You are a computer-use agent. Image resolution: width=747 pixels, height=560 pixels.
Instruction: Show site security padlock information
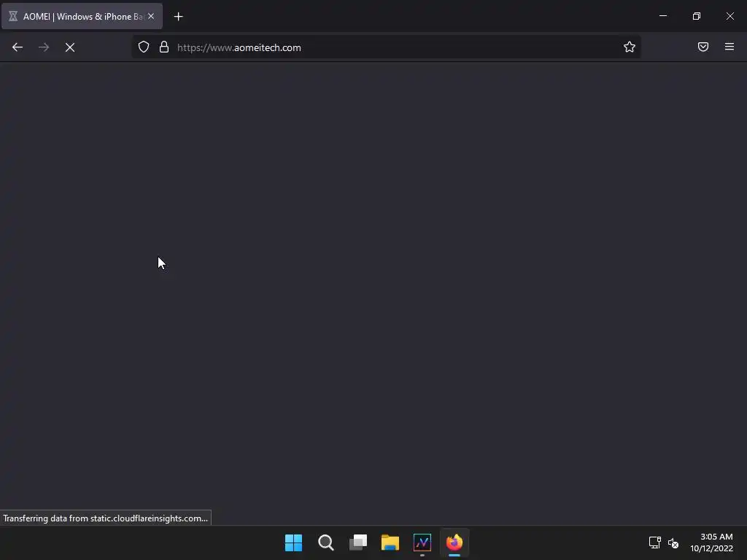[x=164, y=47]
